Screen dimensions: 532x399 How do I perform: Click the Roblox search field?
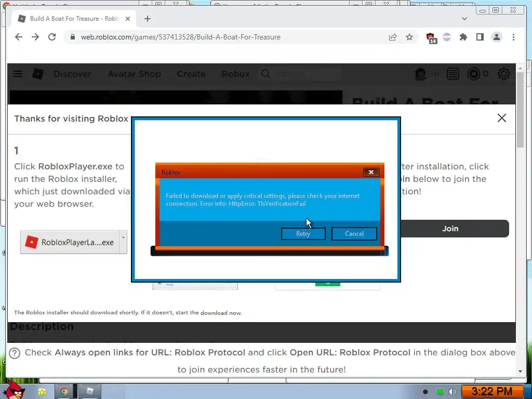(300, 74)
